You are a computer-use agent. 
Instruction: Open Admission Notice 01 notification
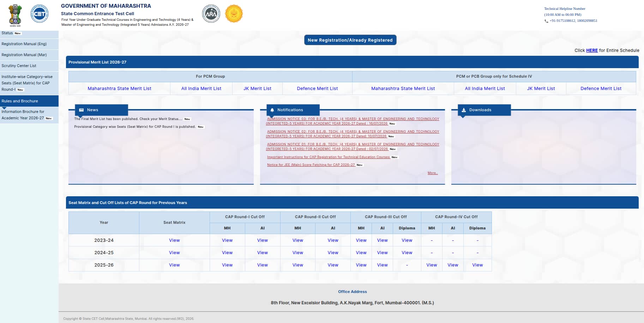pyautogui.click(x=353, y=146)
